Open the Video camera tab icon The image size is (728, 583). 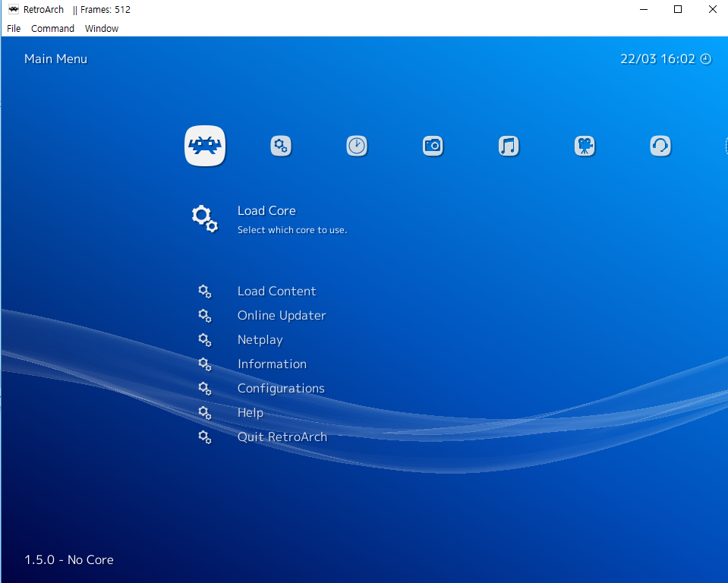point(585,146)
